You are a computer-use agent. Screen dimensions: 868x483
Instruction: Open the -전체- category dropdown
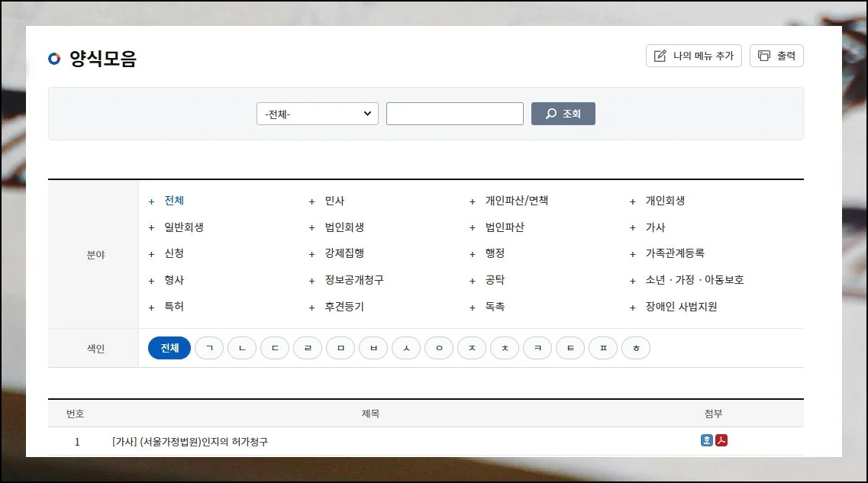317,114
